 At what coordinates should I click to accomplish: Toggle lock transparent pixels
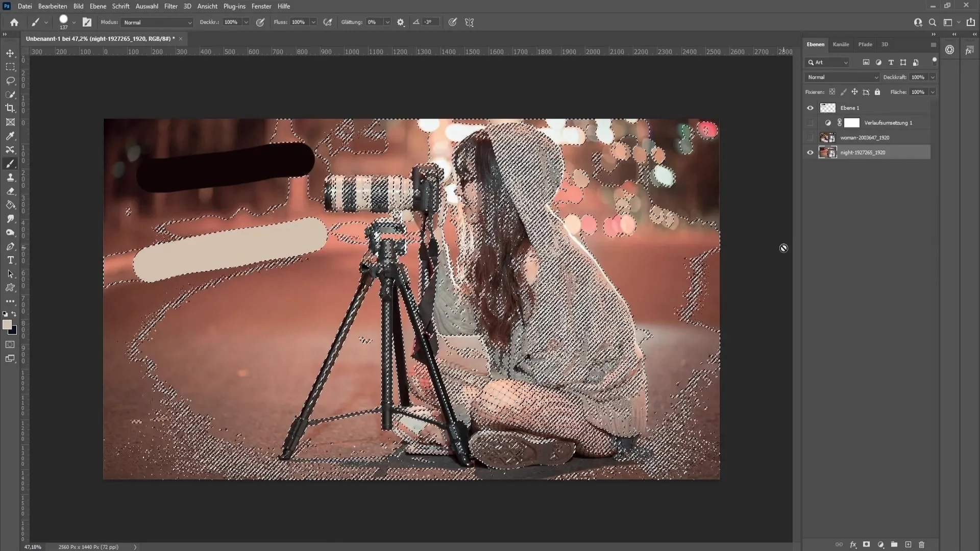(832, 92)
